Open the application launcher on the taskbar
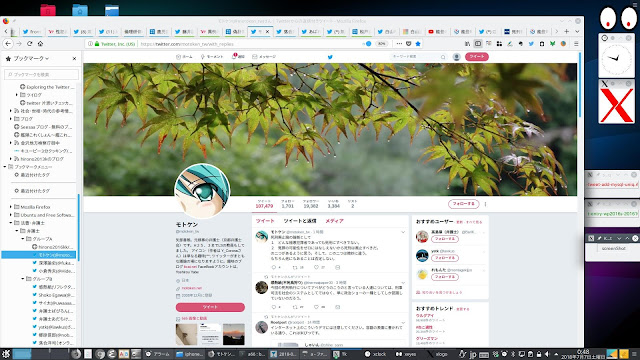This screenshot has width=640, height=360. (6, 354)
